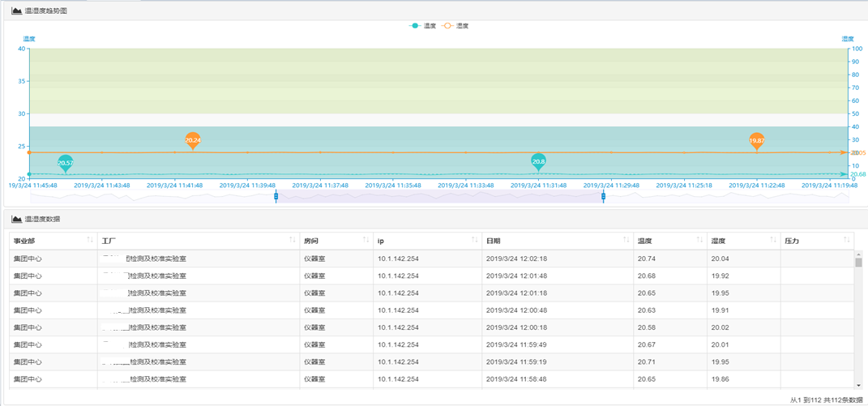Viewport: 868px width, 406px height.
Task: Click the right data zoom slider handle
Action: pyautogui.click(x=604, y=196)
